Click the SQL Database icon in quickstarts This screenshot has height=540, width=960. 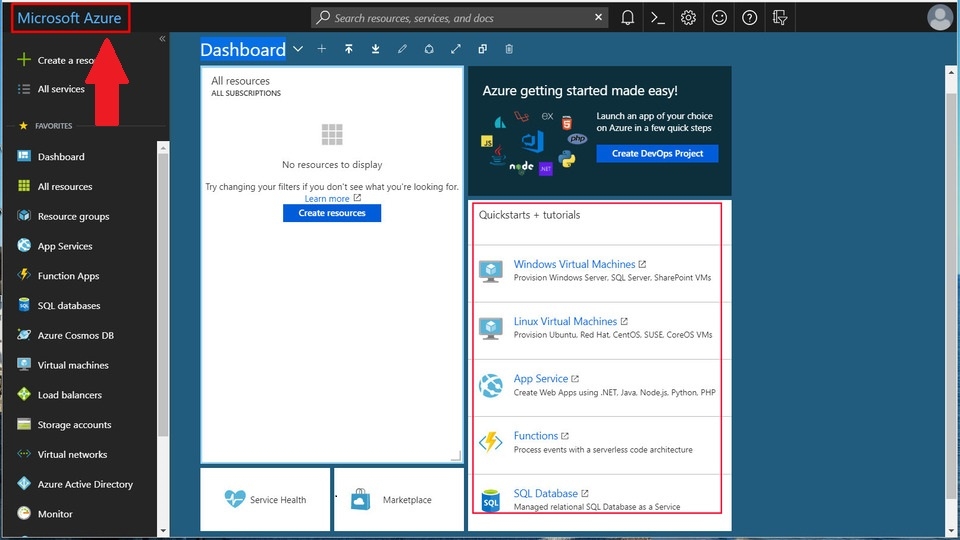[490, 500]
